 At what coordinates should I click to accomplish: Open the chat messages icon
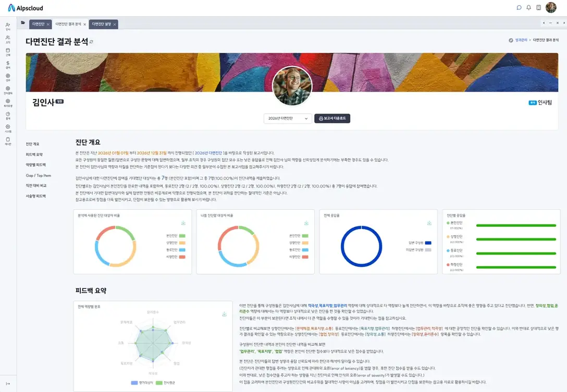click(519, 8)
